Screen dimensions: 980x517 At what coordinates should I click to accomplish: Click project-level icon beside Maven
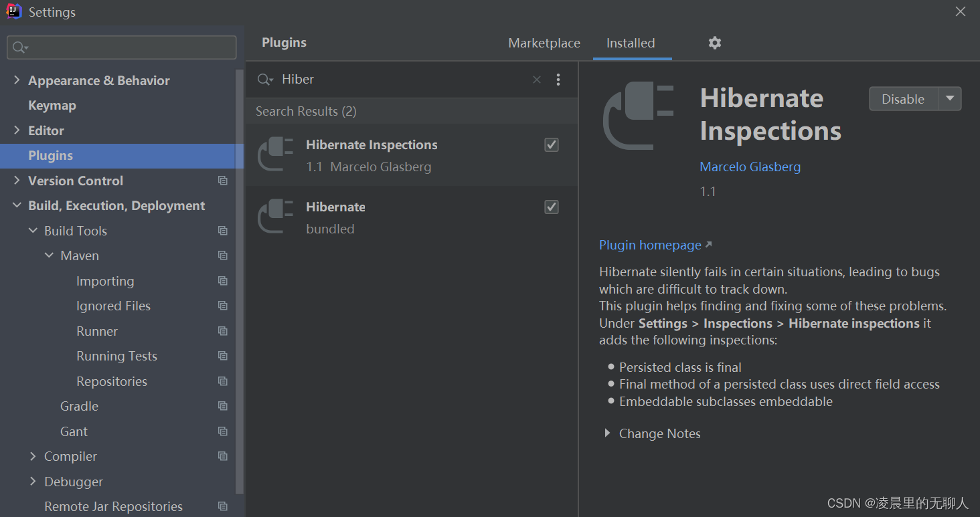click(223, 255)
